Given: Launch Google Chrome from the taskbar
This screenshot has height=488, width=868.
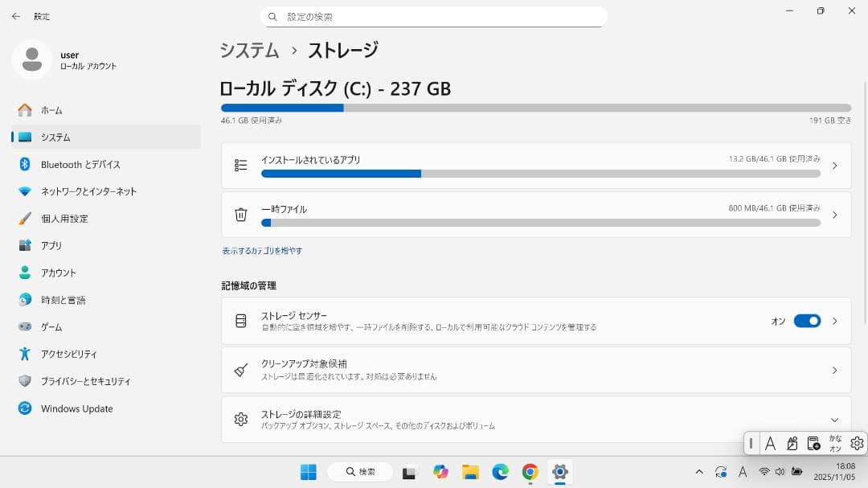Looking at the screenshot, I should click(x=530, y=472).
